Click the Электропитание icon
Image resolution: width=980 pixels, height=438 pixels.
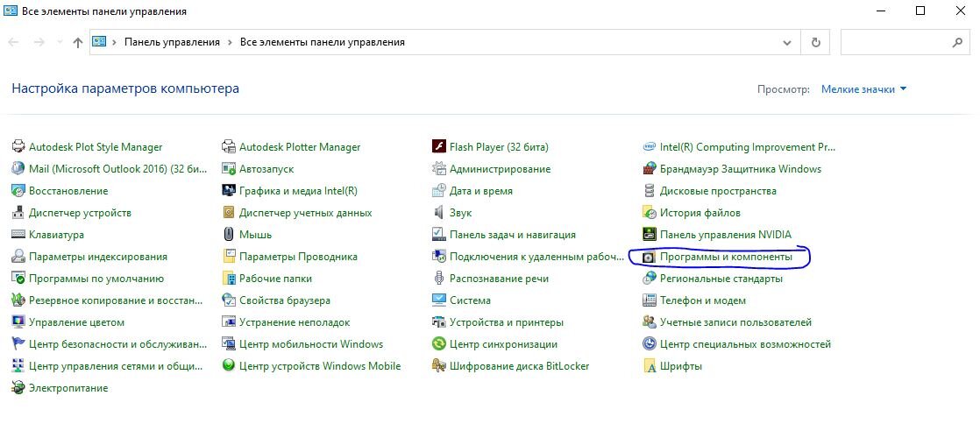point(18,388)
